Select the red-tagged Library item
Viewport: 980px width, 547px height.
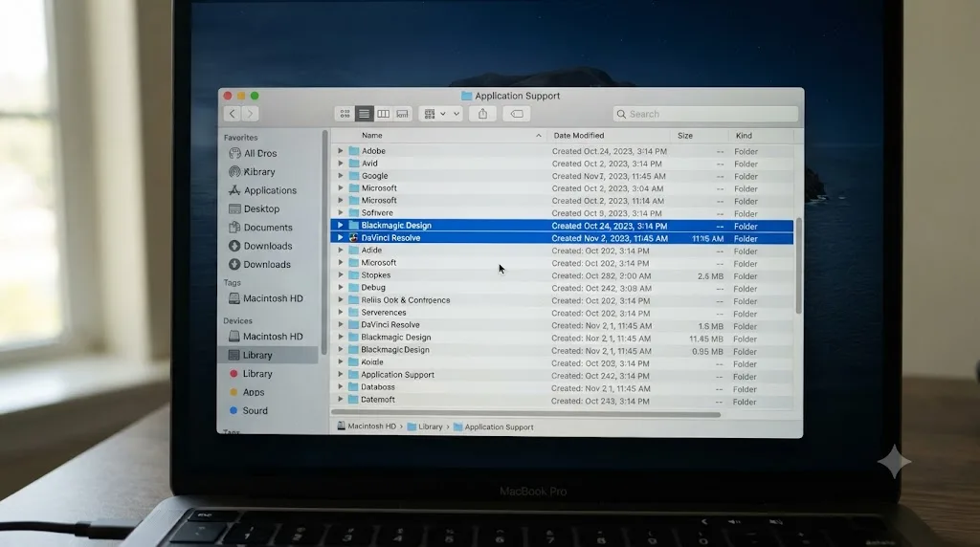(251, 373)
